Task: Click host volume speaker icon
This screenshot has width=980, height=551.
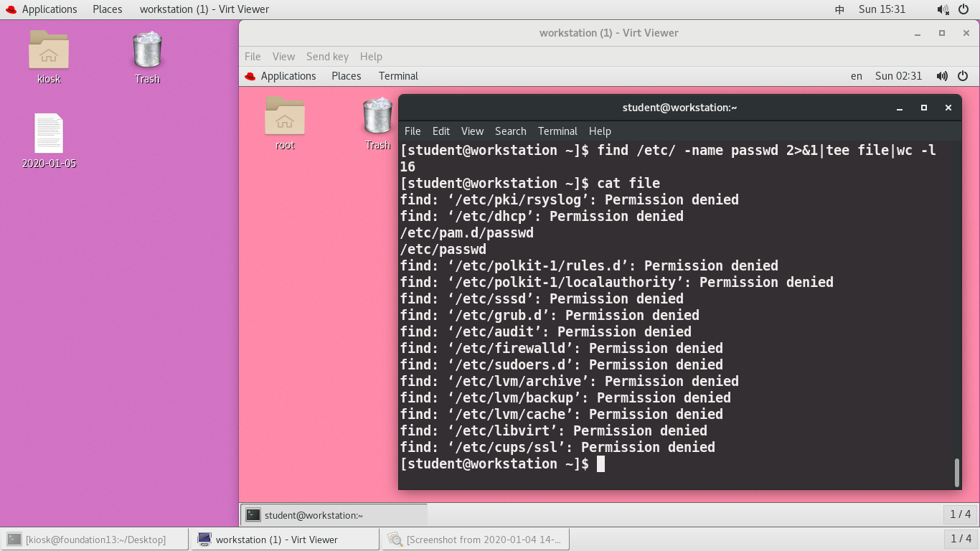Action: [943, 9]
